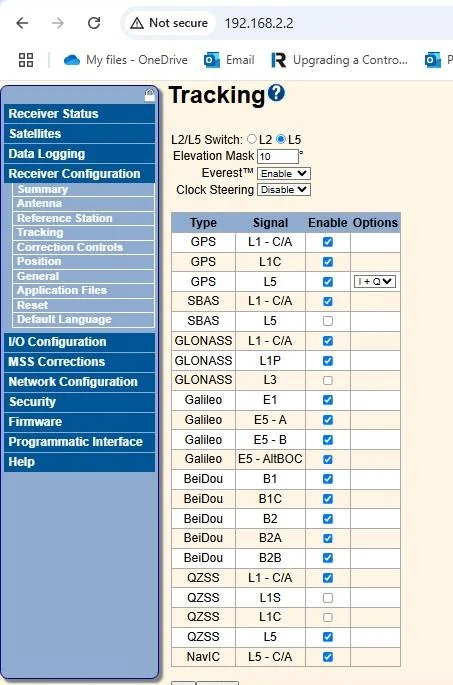
Task: Select the L2 radio button
Action: pyautogui.click(x=252, y=139)
